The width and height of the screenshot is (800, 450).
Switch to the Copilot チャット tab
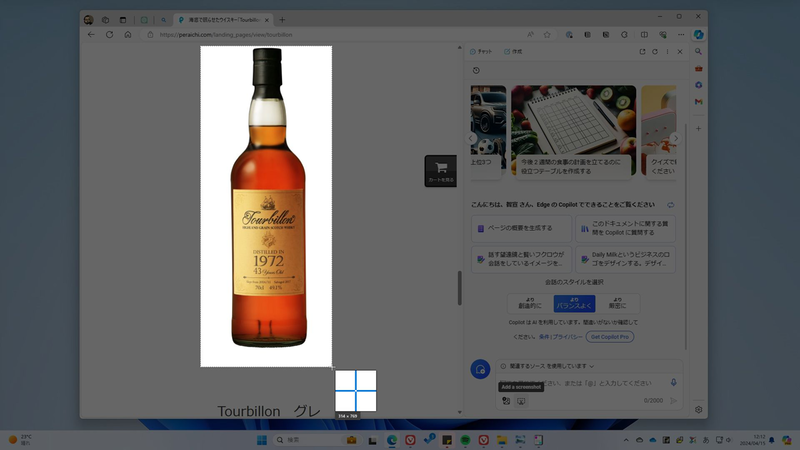(x=481, y=52)
